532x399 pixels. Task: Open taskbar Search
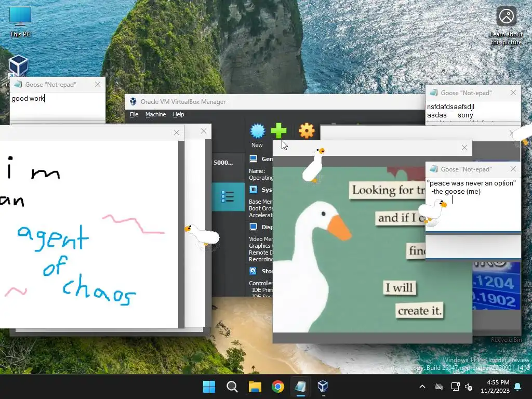click(232, 387)
